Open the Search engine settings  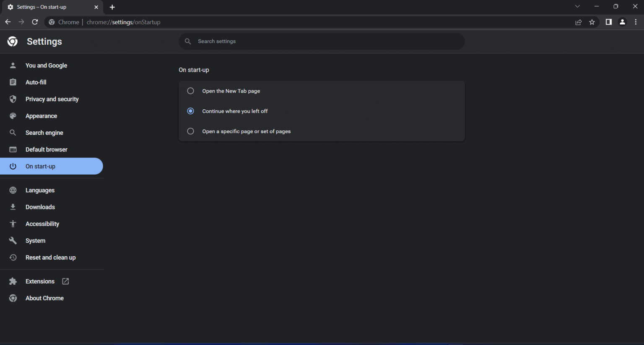point(44,133)
